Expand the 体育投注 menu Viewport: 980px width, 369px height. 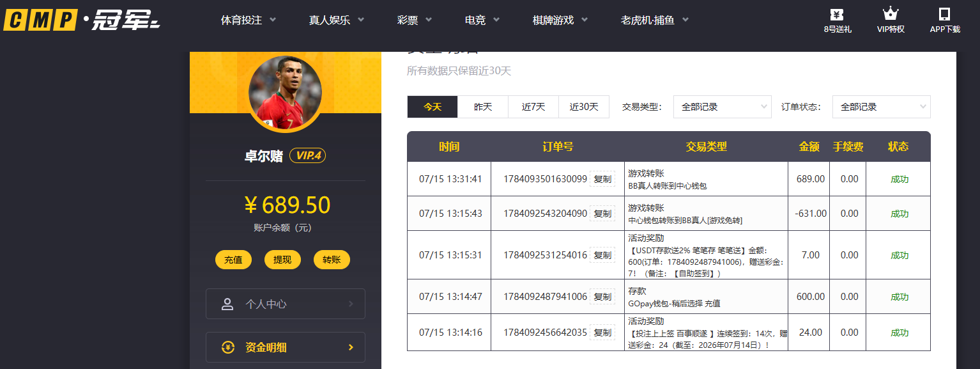tap(249, 20)
